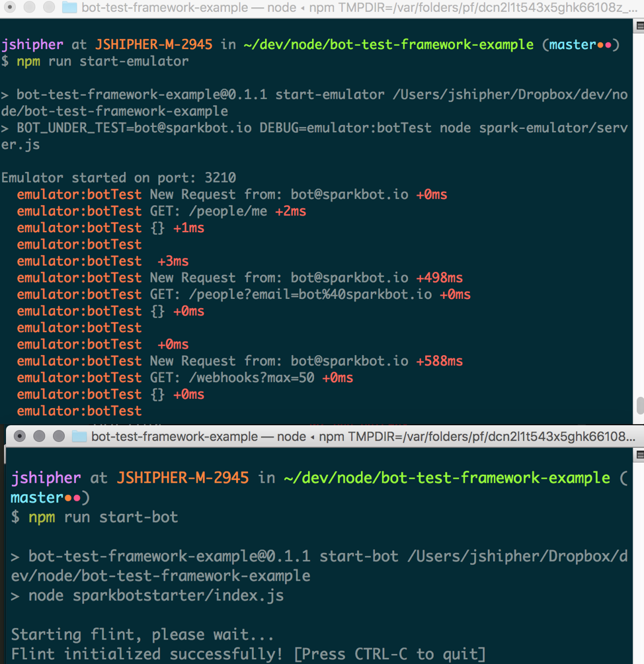This screenshot has width=644, height=664.
Task: Click the upper window title text
Action: [x=359, y=7]
